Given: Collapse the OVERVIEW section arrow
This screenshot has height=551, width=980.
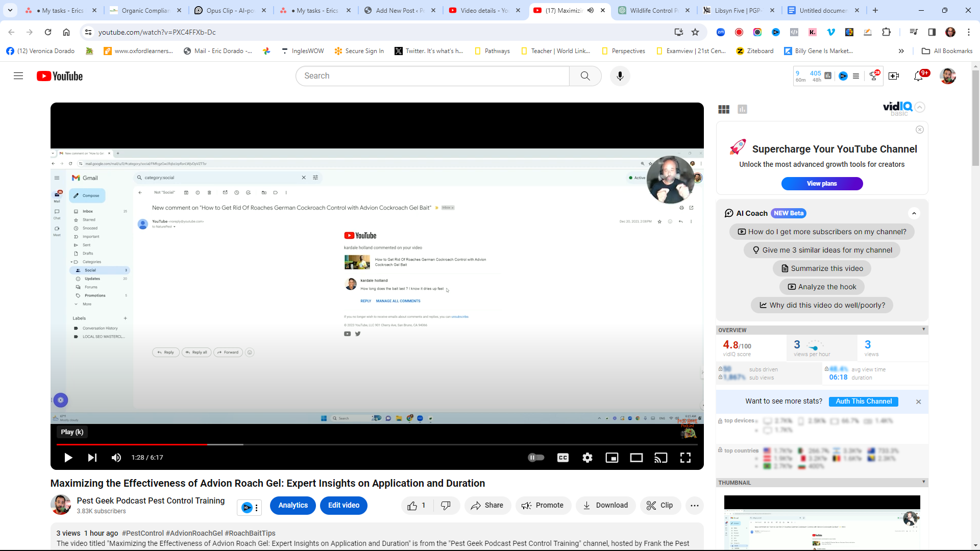Looking at the screenshot, I should [923, 330].
